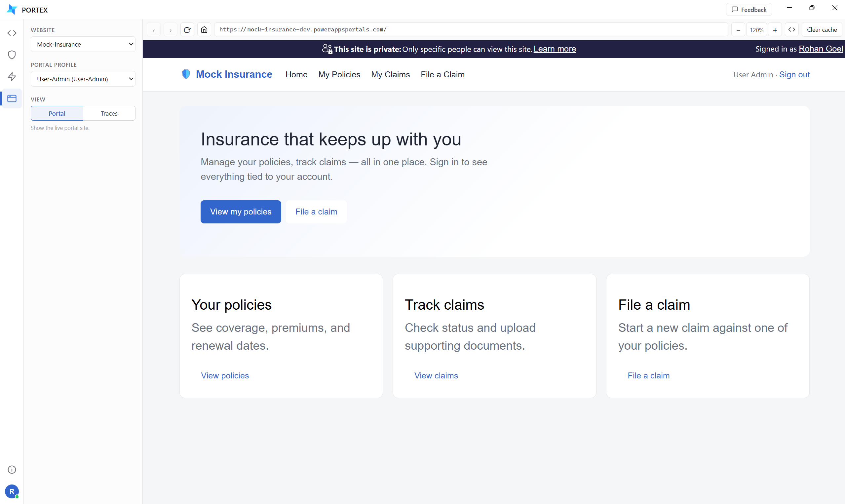Click the 'Track claims' card heading
This screenshot has height=504, width=845.
(444, 305)
